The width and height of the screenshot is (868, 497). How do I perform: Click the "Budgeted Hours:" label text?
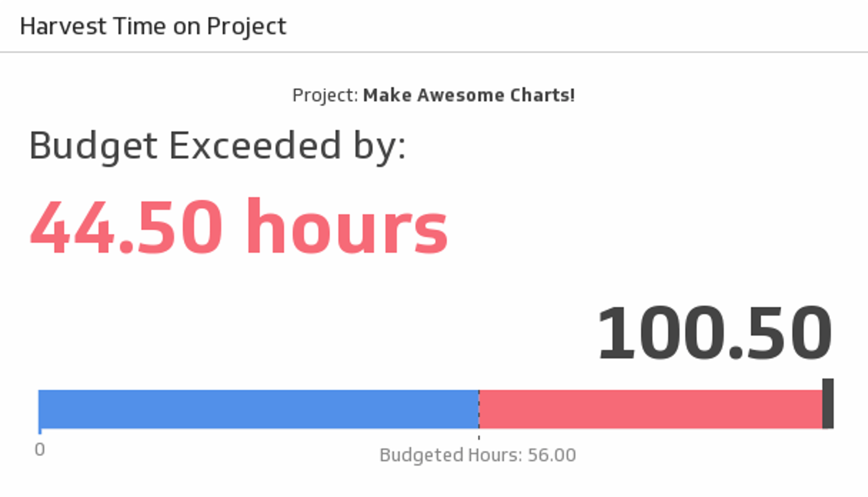coord(451,455)
